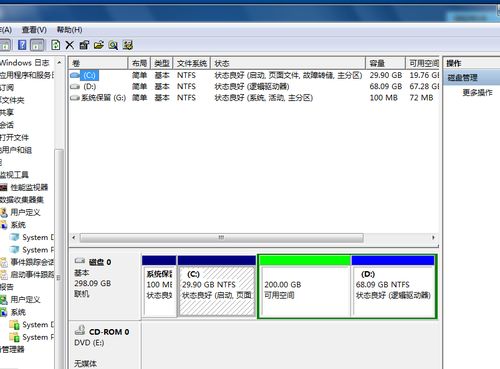The image size is (500, 369).
Task: Click the volume list scrollbar right arrow
Action: tap(433, 238)
